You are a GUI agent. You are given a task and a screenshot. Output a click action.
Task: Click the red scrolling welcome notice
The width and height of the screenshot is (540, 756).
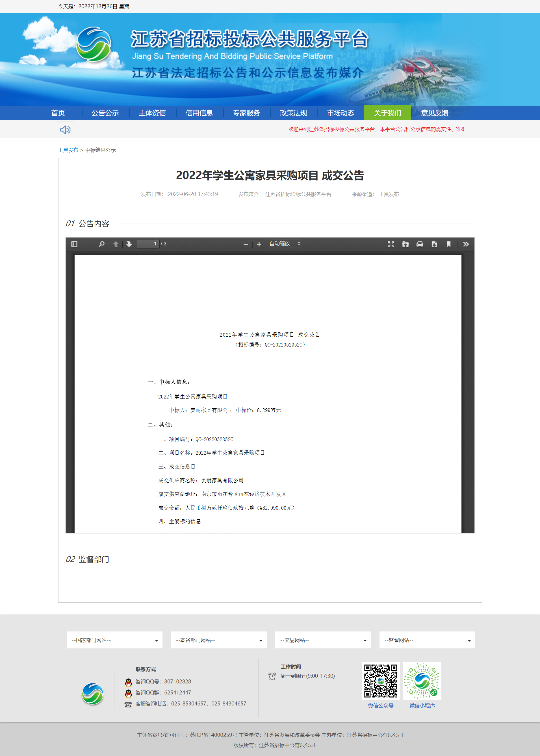pyautogui.click(x=376, y=129)
